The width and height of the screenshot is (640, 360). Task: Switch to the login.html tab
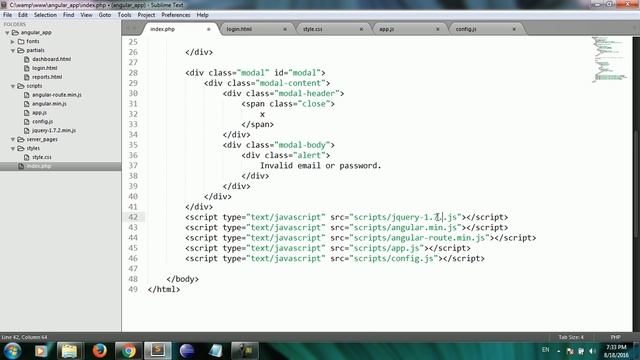point(255,29)
